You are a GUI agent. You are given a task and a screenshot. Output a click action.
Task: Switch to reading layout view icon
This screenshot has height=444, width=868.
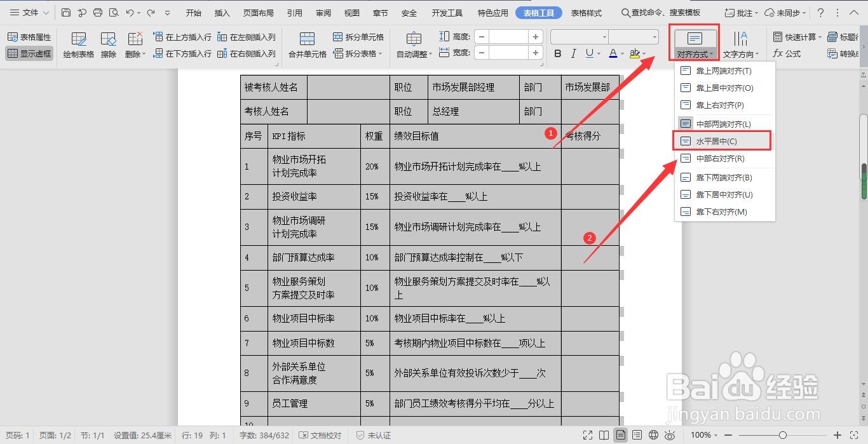coord(605,435)
